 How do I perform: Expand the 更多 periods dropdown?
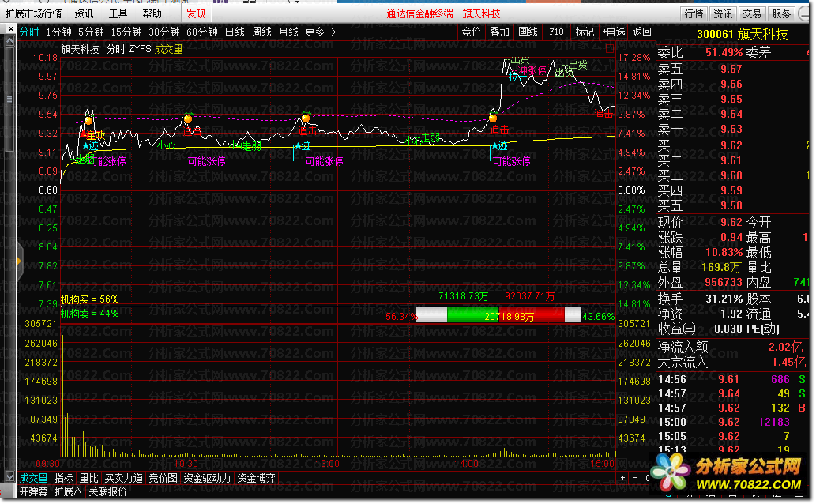point(320,32)
